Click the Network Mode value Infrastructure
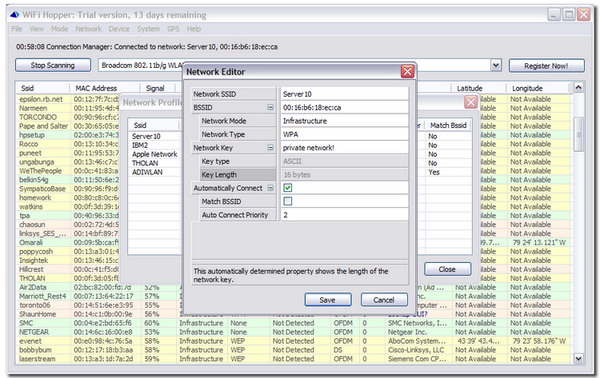This screenshot has width=600, height=378. [344, 121]
